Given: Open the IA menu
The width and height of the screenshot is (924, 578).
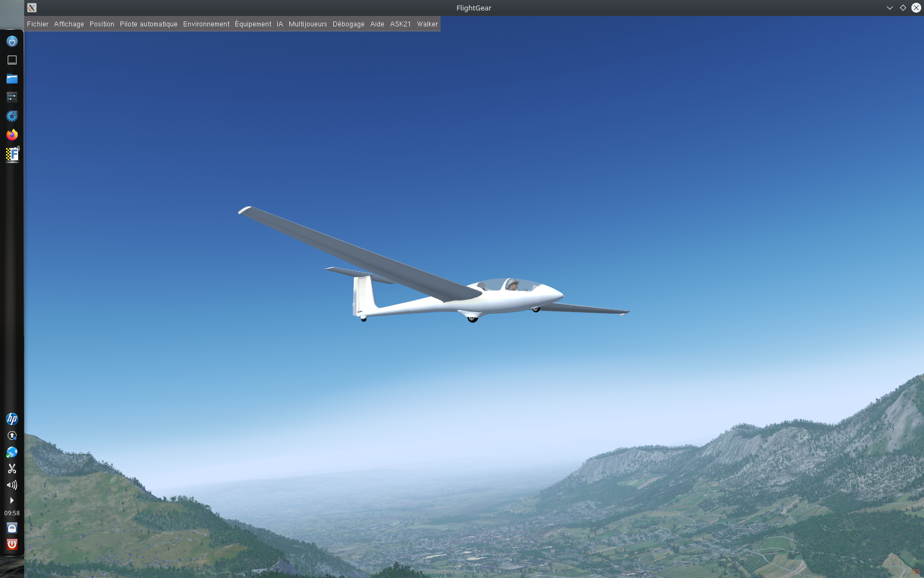Looking at the screenshot, I should point(279,24).
